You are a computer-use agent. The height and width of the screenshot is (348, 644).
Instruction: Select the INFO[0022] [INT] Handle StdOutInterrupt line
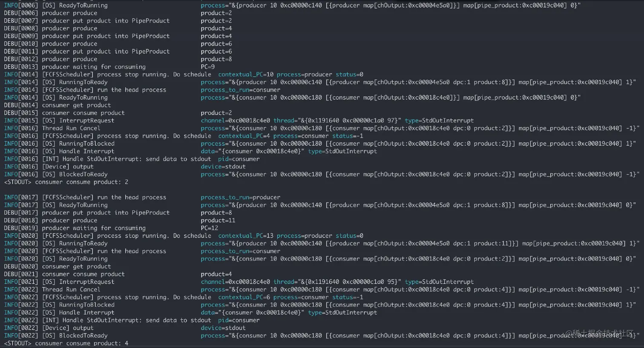(x=132, y=320)
